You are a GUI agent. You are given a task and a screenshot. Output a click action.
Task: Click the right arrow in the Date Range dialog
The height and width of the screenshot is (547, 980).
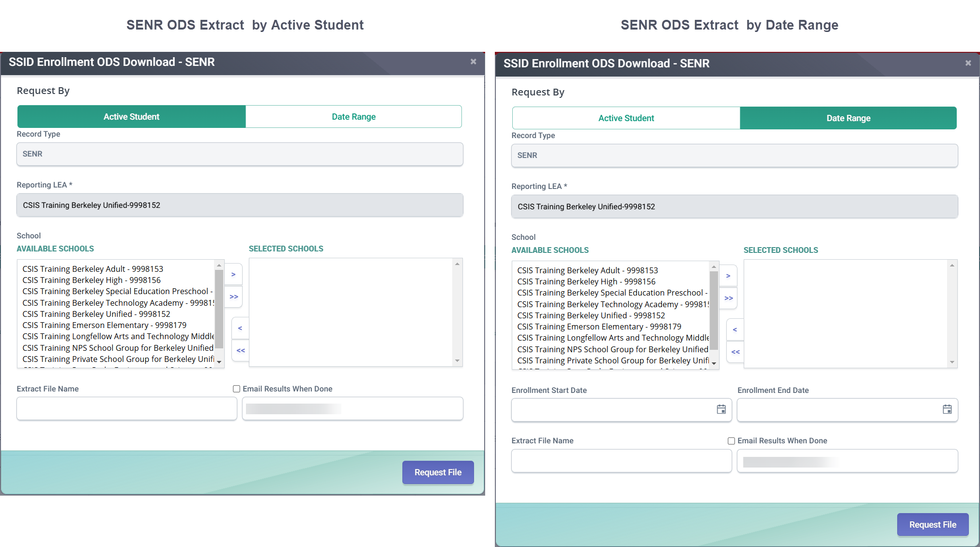click(728, 276)
